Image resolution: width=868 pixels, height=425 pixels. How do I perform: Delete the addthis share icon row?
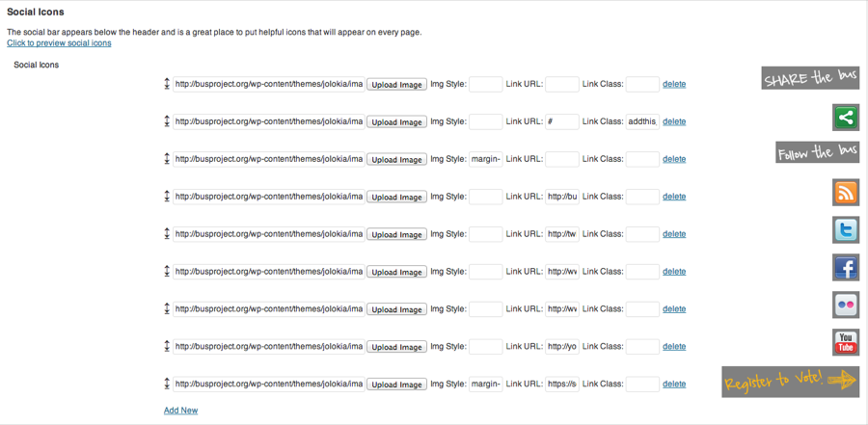[x=674, y=121]
